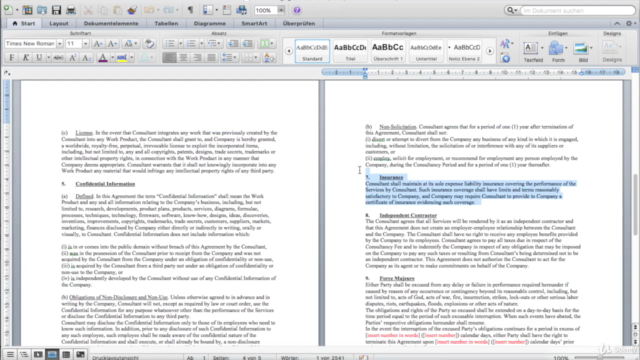Click the document search field
640x360 pixels.
pyautogui.click(x=578, y=10)
